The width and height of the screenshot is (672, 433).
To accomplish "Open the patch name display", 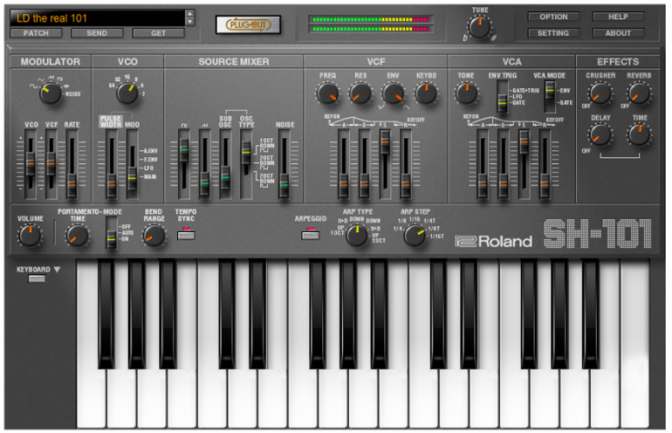I will 98,18.
